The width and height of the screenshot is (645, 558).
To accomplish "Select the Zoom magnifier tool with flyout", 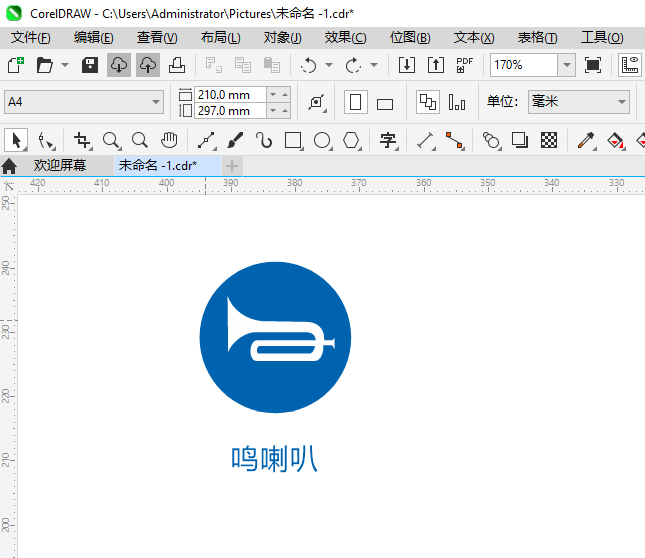I will pos(111,141).
